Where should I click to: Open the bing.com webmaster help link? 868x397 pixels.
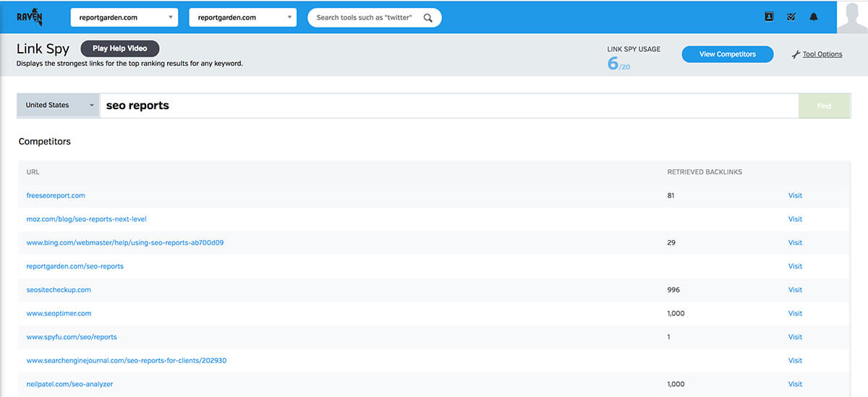point(125,243)
